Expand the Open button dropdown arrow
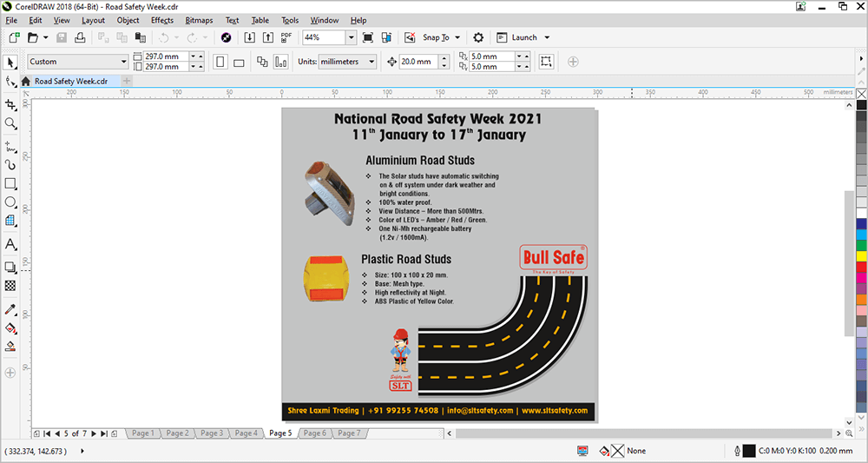This screenshot has width=868, height=463. (x=45, y=37)
